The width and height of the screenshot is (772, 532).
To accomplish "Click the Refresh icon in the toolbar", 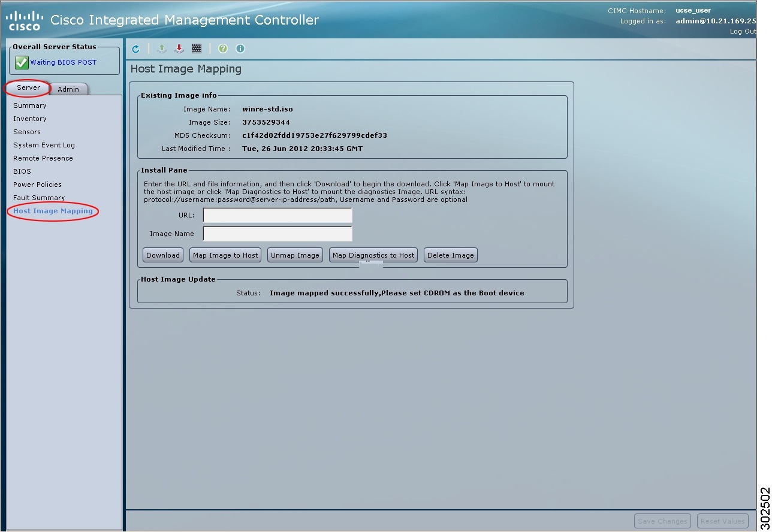I will (x=135, y=49).
